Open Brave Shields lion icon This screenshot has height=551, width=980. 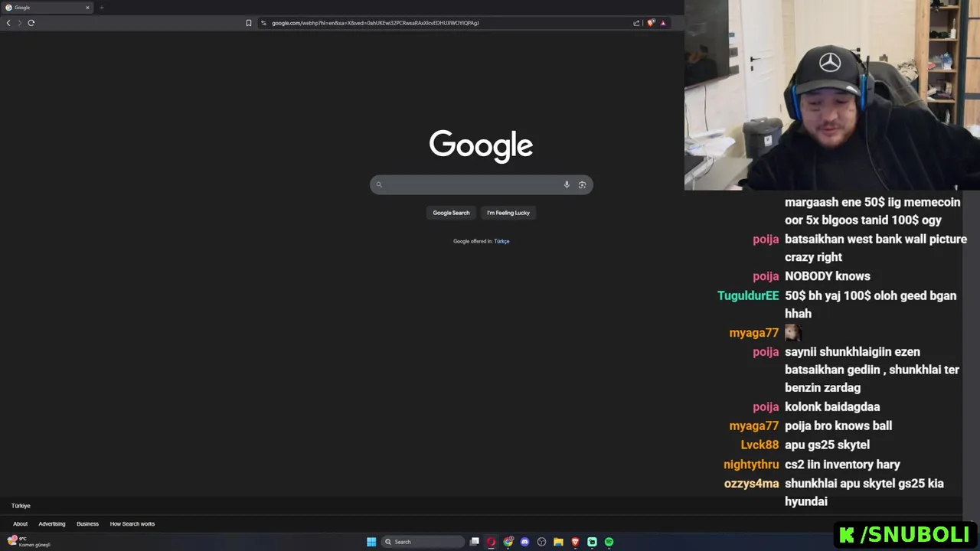pos(651,23)
